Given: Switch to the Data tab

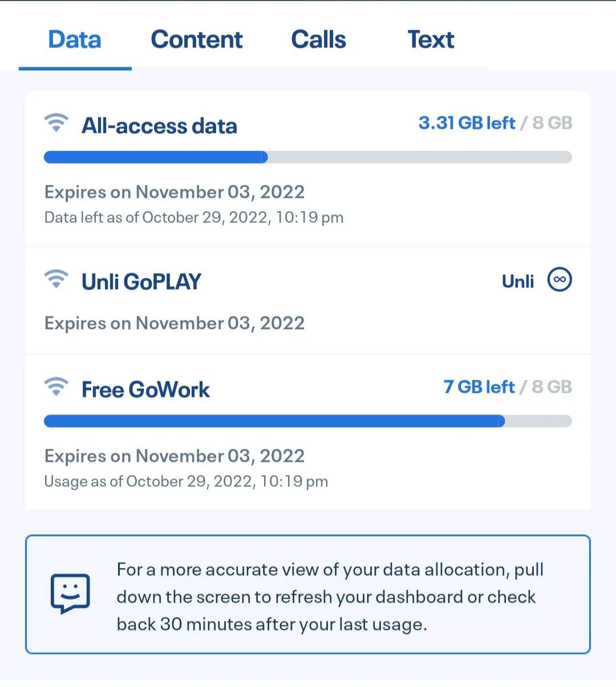Looking at the screenshot, I should click(x=75, y=40).
